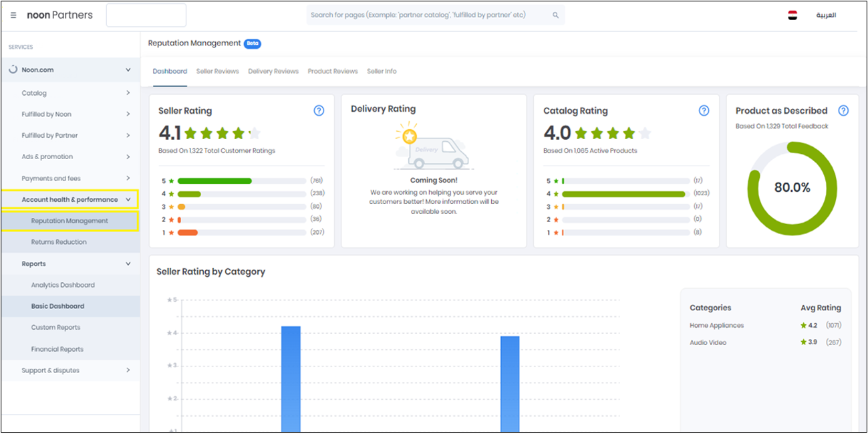This screenshot has height=434, width=868.
Task: Open Returns Reduction in sidebar
Action: click(x=59, y=242)
